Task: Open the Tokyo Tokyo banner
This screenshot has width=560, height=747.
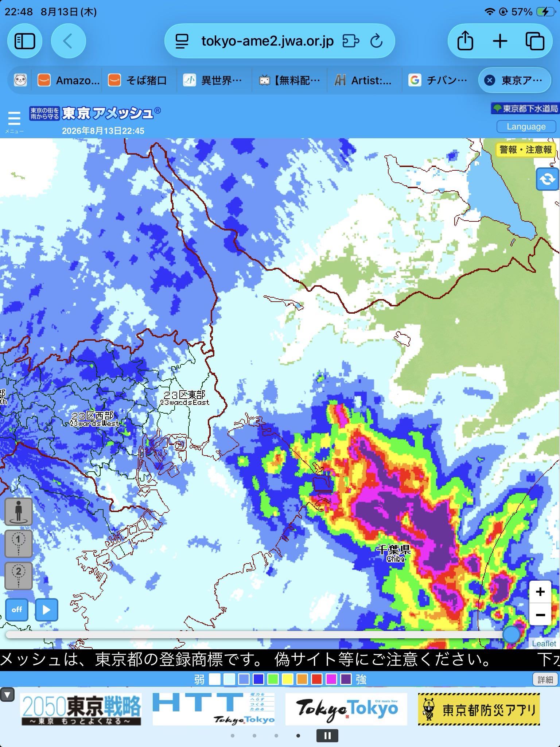Action: click(x=346, y=710)
